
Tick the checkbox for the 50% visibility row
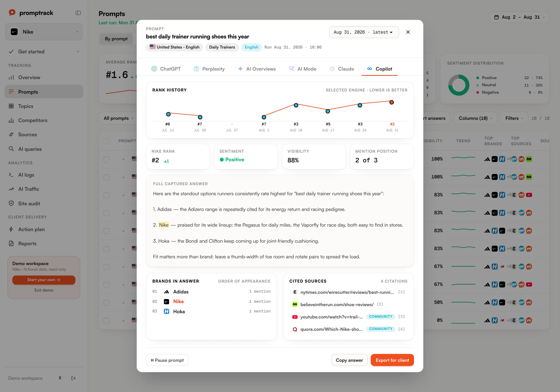coord(106,303)
